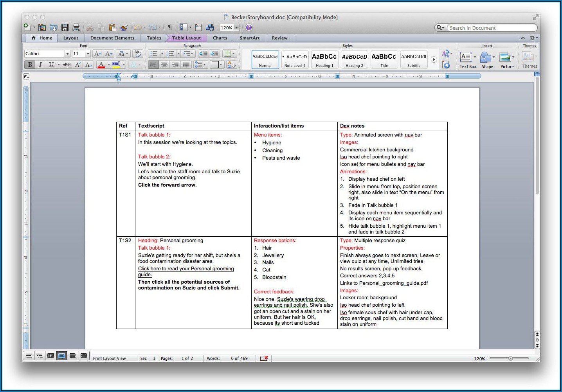The height and width of the screenshot is (392, 562).
Task: Open the Review ribbon tab
Action: [x=279, y=38]
